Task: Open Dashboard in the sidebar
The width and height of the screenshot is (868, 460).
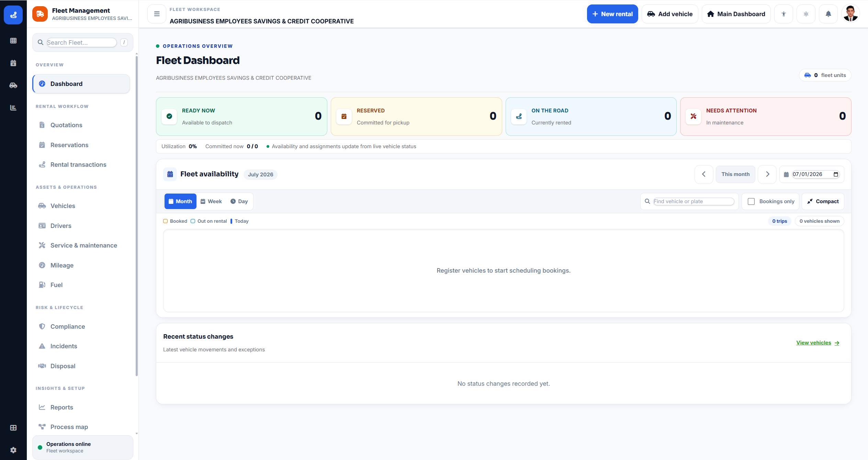Action: tap(81, 84)
